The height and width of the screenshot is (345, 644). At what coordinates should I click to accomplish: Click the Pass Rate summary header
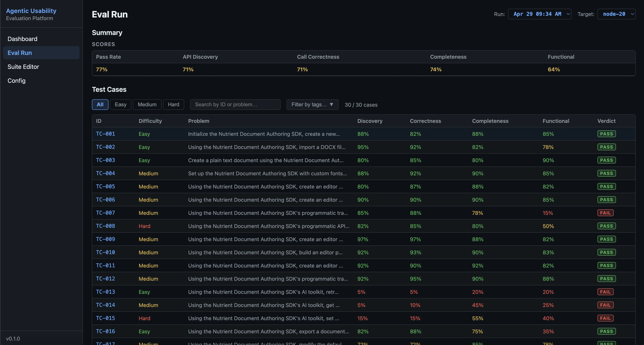tap(108, 57)
